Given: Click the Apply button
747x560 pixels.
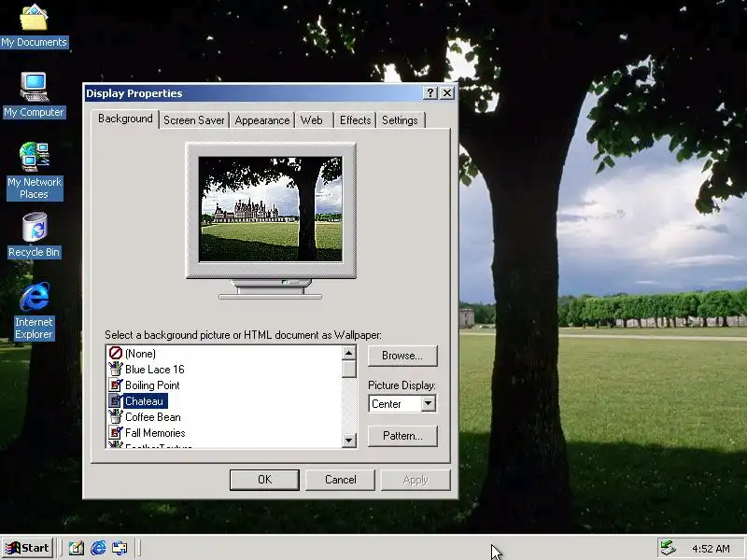Looking at the screenshot, I should pyautogui.click(x=416, y=480).
